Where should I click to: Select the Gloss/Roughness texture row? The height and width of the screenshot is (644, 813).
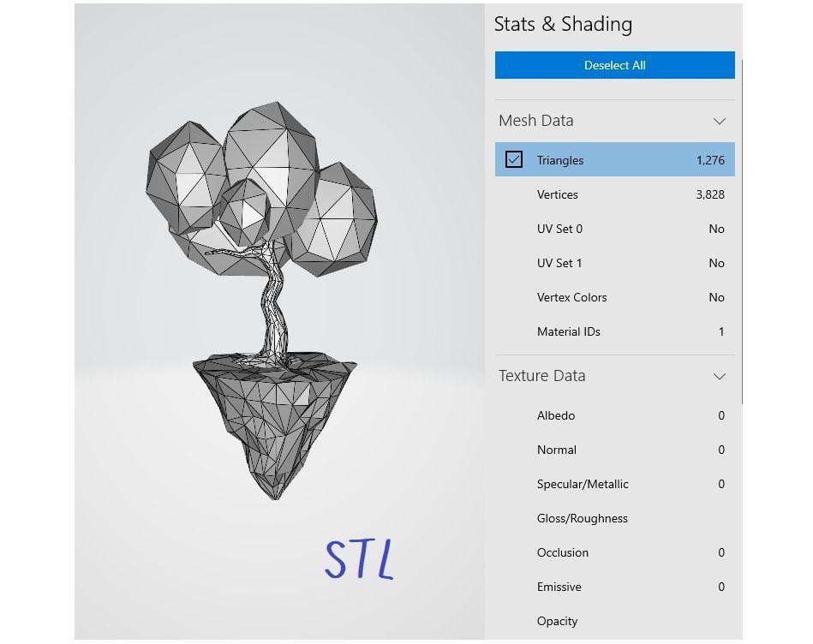coord(614,518)
